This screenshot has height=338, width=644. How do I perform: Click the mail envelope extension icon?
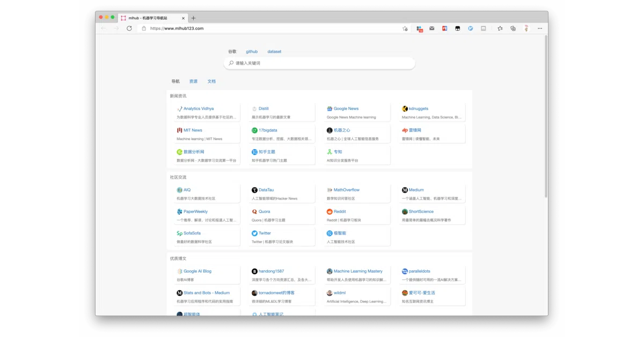coord(432,28)
